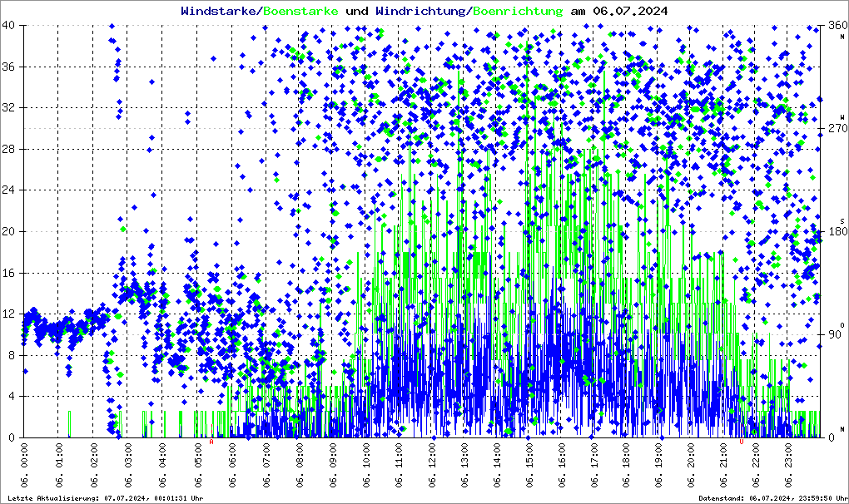Viewport: 849px width, 504px height.
Task: Click the '06. 22:00' time axis label
Action: coord(755,465)
